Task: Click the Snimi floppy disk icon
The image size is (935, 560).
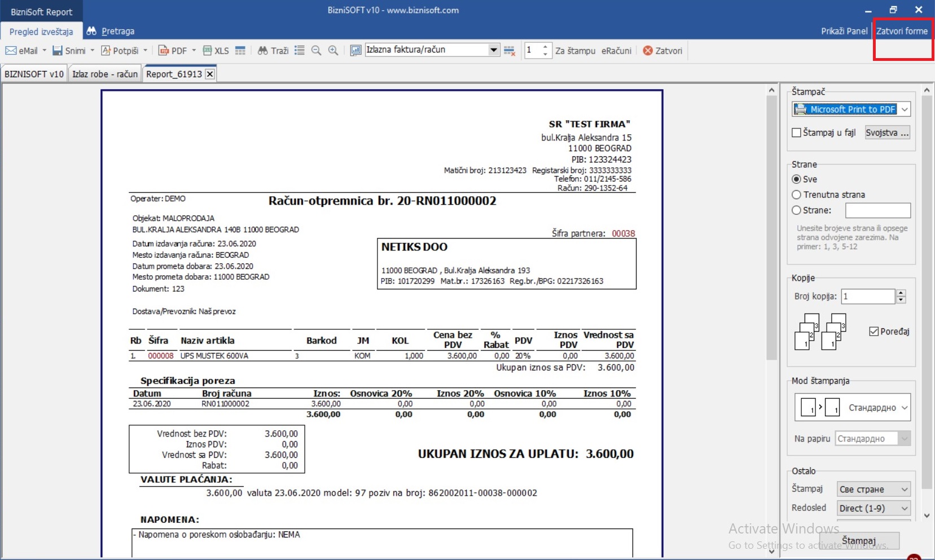Action: click(x=57, y=51)
